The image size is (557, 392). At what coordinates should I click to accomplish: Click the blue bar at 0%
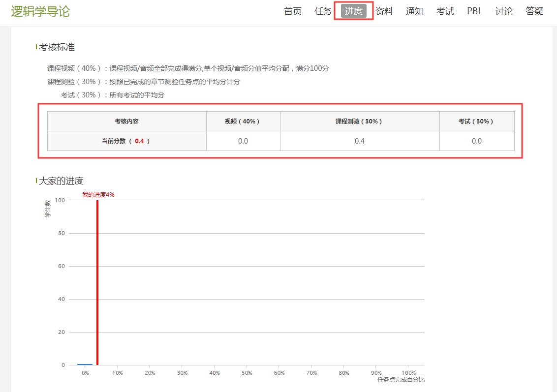click(x=85, y=364)
